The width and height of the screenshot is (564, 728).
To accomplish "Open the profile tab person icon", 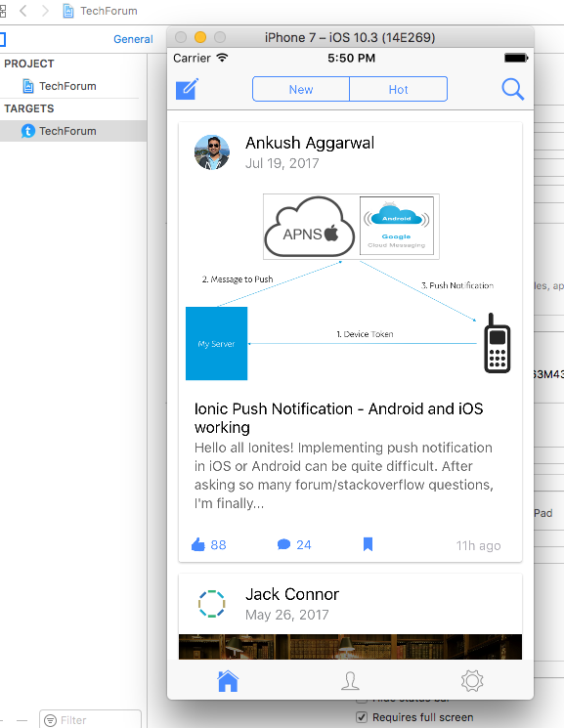I will 350,681.
